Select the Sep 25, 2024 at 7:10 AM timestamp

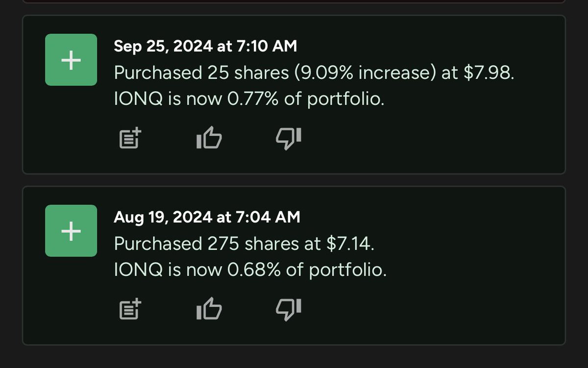click(x=205, y=46)
